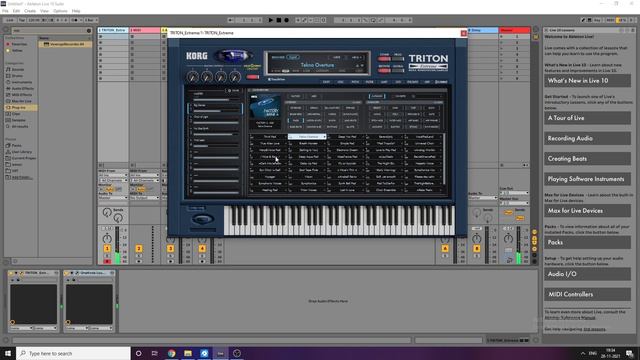The width and height of the screenshot is (640, 360).
Task: Toggle return track B activator button
Action: 476,249
